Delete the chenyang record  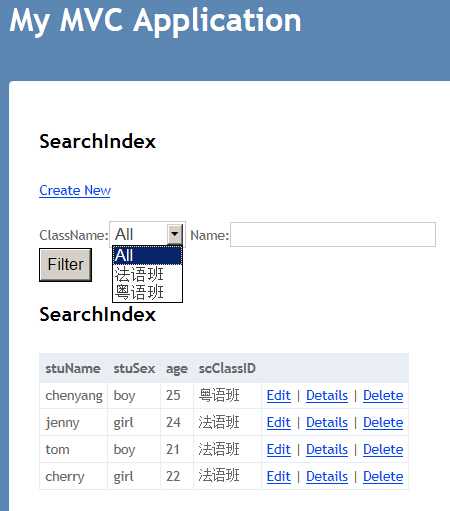(x=383, y=396)
